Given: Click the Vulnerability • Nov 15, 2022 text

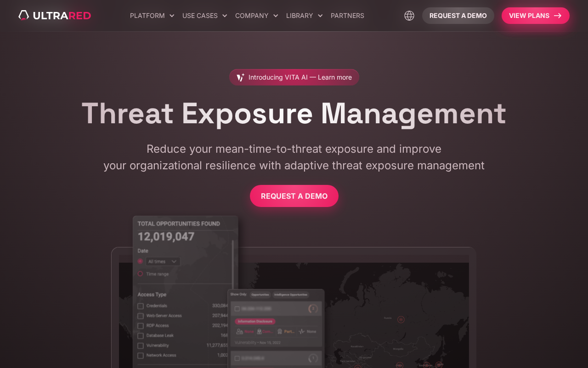Looking at the screenshot, I should click(x=258, y=343).
